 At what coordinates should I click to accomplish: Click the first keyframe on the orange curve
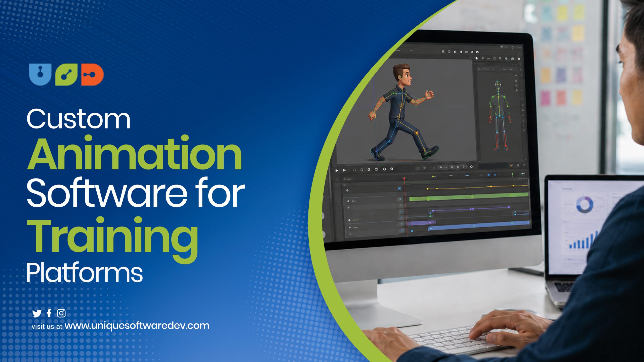point(428,189)
